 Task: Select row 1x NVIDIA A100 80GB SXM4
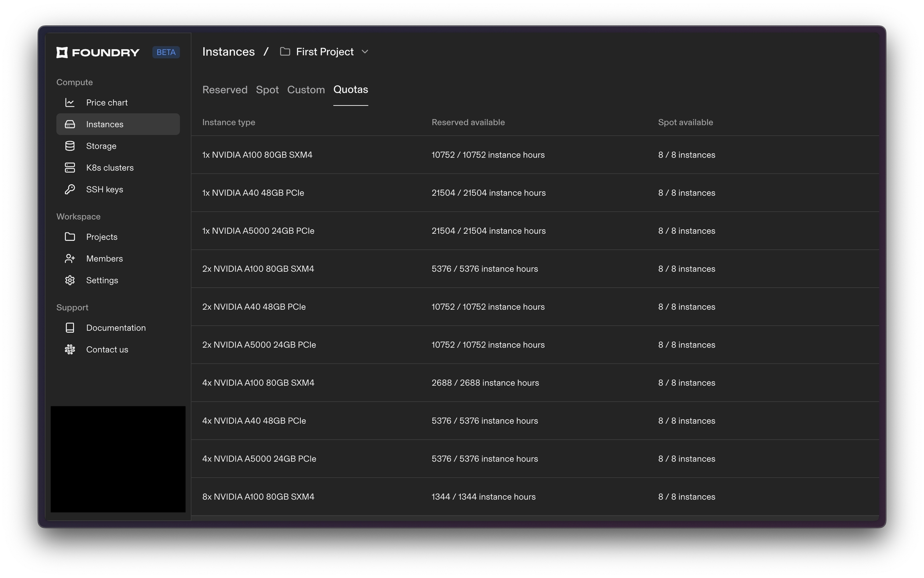click(x=535, y=155)
